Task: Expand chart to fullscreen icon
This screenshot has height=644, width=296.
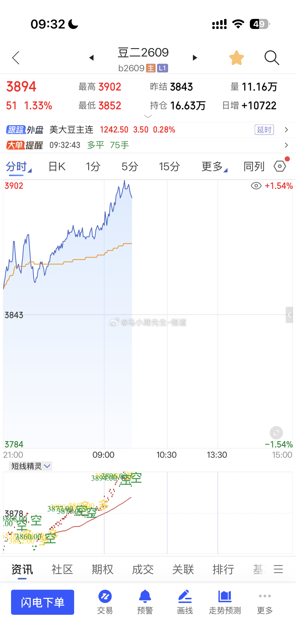Action: [276, 433]
